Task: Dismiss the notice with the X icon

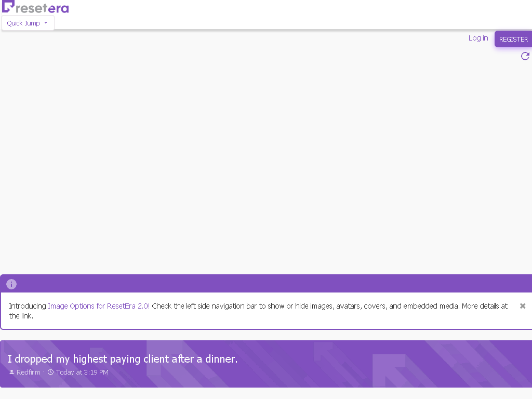Action: (x=523, y=306)
